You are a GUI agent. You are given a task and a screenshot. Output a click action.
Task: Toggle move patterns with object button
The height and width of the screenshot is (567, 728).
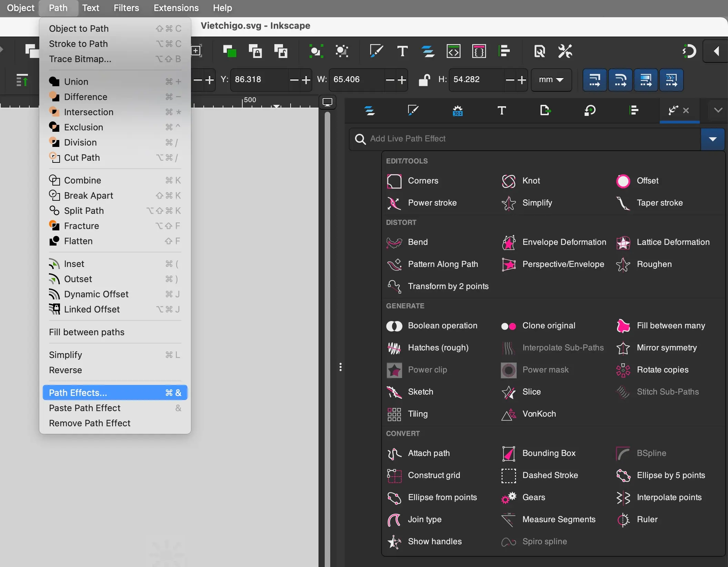(671, 80)
